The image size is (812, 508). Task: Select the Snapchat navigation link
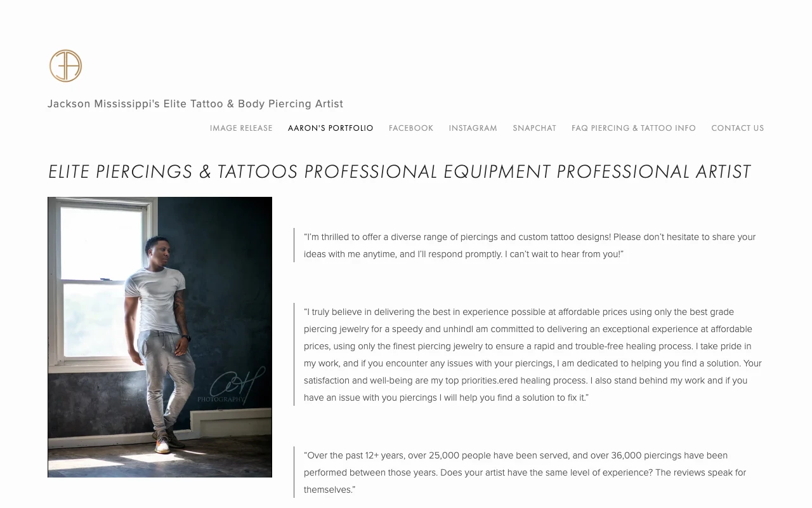534,128
